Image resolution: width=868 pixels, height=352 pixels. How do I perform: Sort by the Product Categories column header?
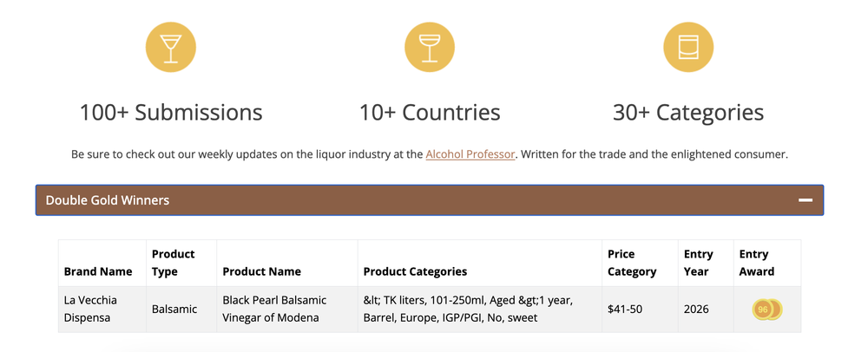(x=415, y=271)
